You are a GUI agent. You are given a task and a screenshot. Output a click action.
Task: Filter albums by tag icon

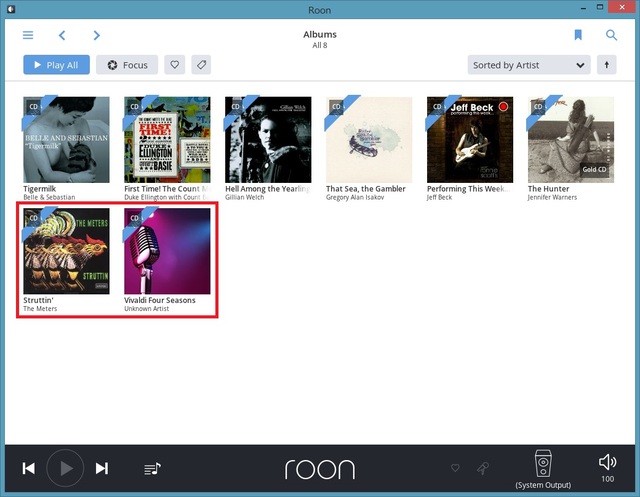[x=201, y=65]
